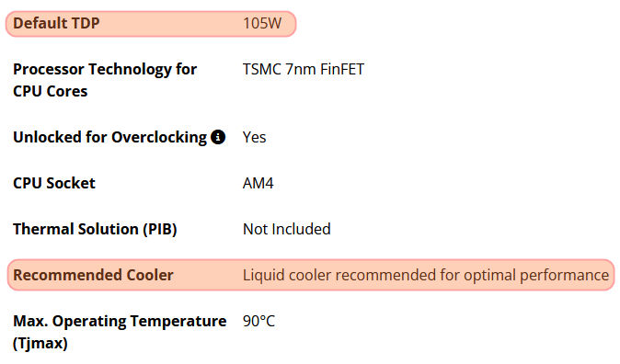Screen dimensions: 620x364
Task: Click the Unlocked for Overclocking label
Action: 109,137
